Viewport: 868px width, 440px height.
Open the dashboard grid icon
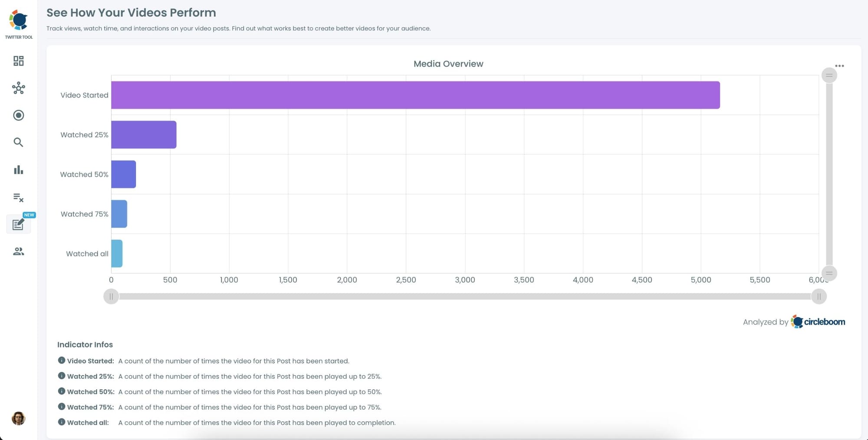click(18, 61)
